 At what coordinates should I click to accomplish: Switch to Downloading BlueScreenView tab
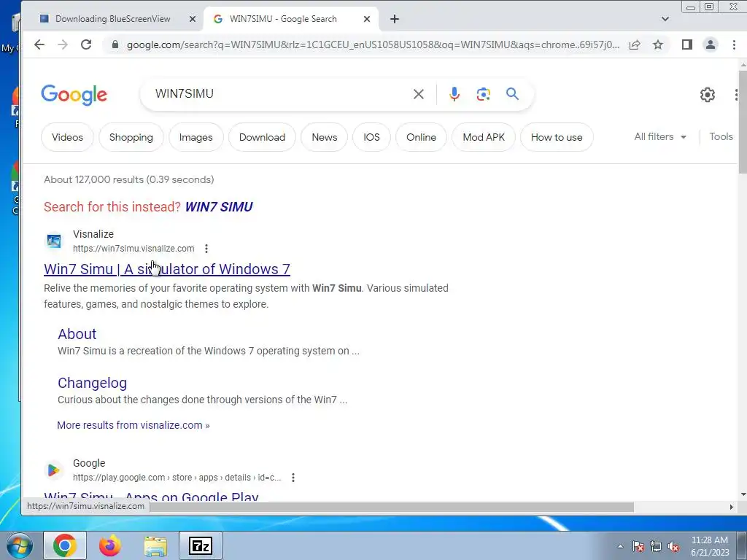tap(112, 19)
